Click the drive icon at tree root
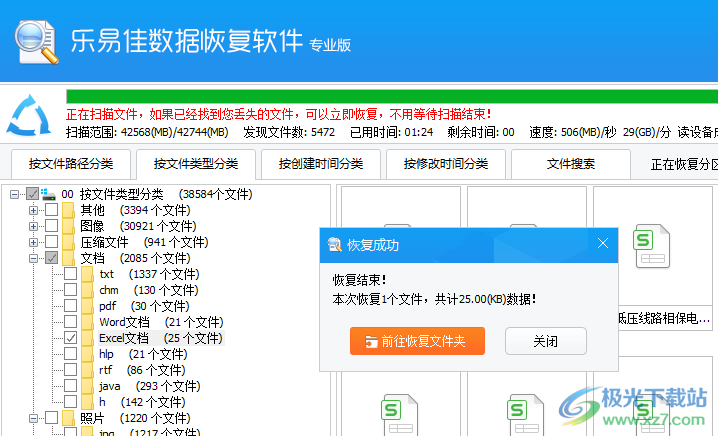 tap(48, 194)
